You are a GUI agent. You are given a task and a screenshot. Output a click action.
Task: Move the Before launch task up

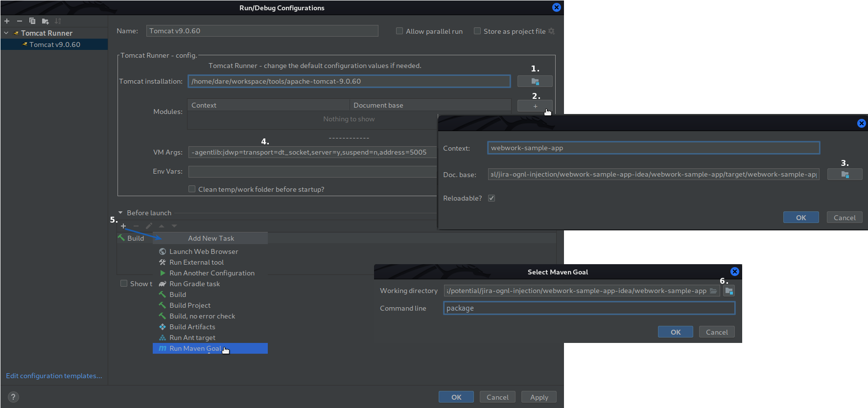(162, 226)
